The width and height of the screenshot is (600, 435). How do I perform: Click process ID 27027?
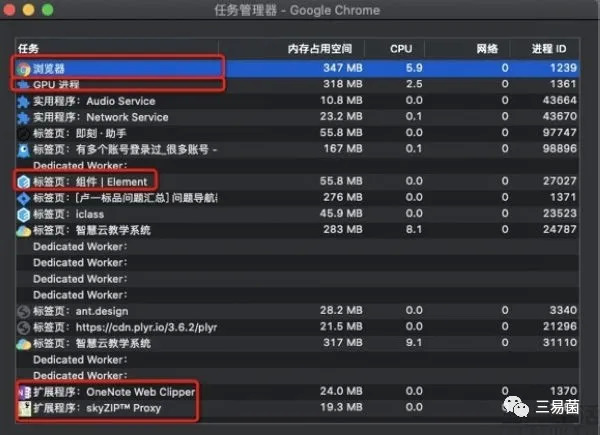point(559,181)
